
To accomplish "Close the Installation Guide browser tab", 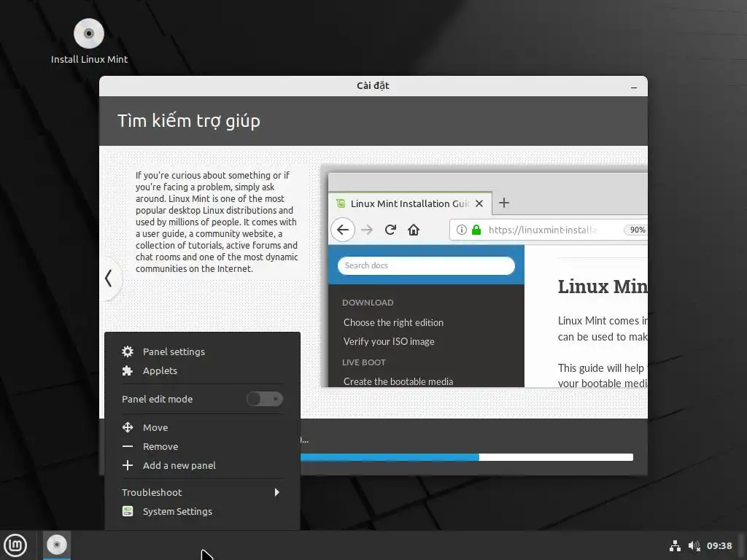I will [479, 203].
